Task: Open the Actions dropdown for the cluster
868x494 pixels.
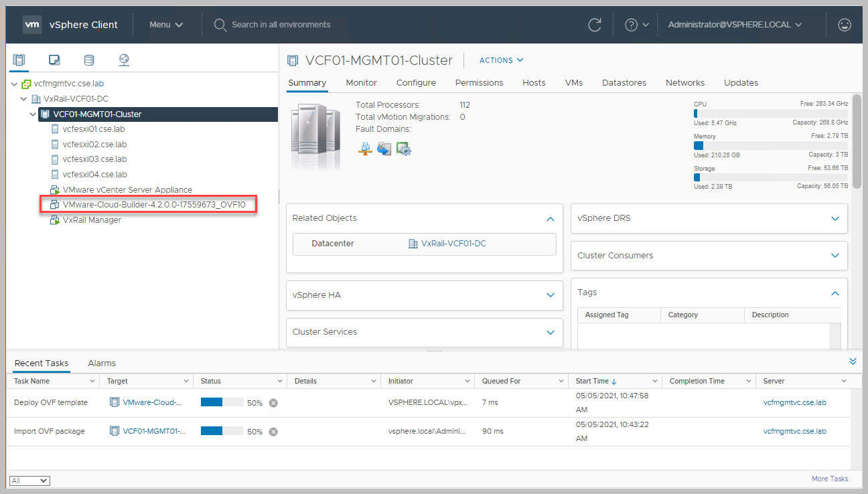Action: click(x=501, y=60)
